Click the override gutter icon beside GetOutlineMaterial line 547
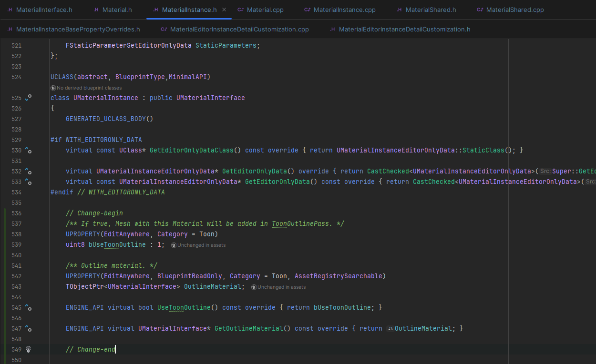The image size is (596, 364). [28, 328]
